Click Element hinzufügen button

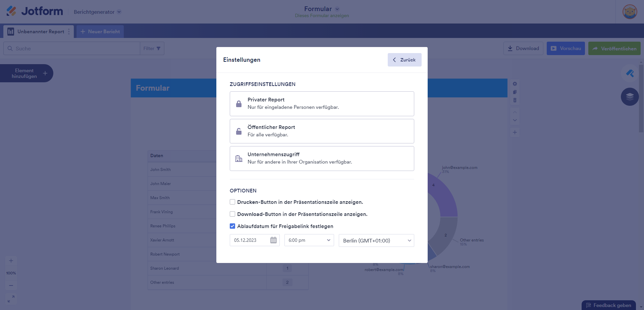pyautogui.click(x=26, y=73)
